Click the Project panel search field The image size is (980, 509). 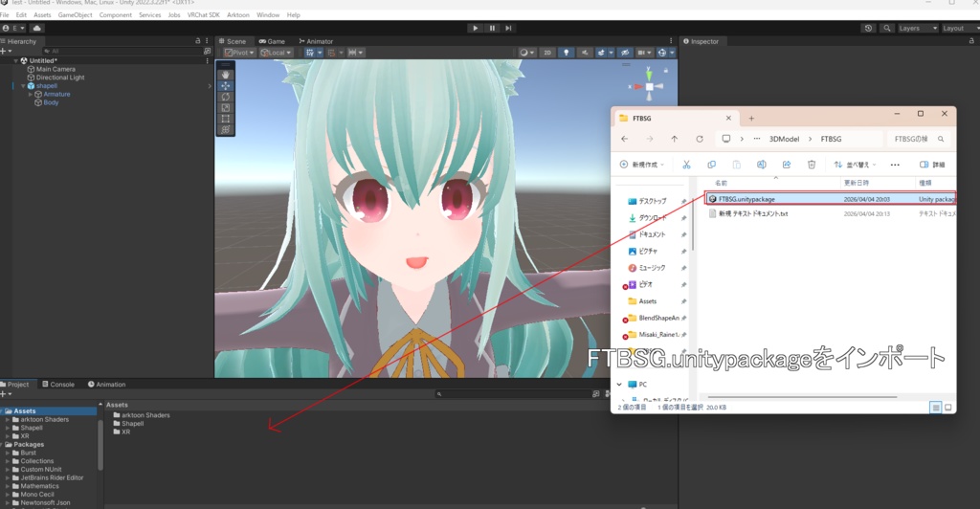point(513,394)
